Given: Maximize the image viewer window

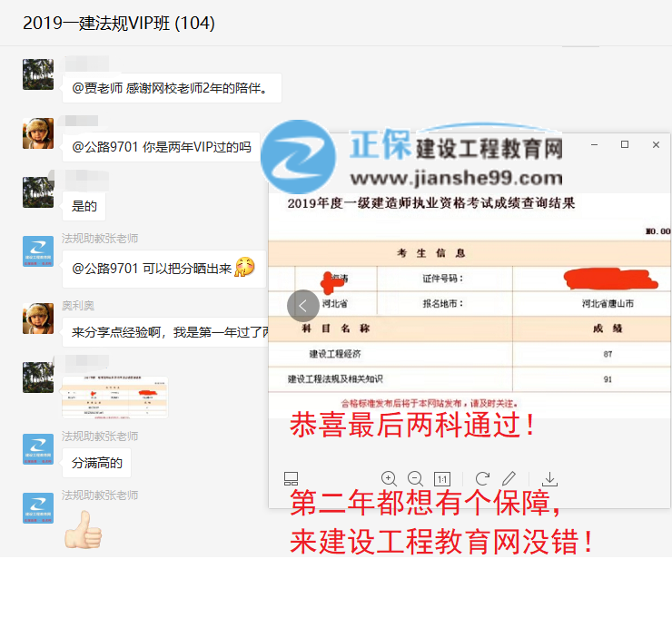Looking at the screenshot, I should tap(624, 145).
